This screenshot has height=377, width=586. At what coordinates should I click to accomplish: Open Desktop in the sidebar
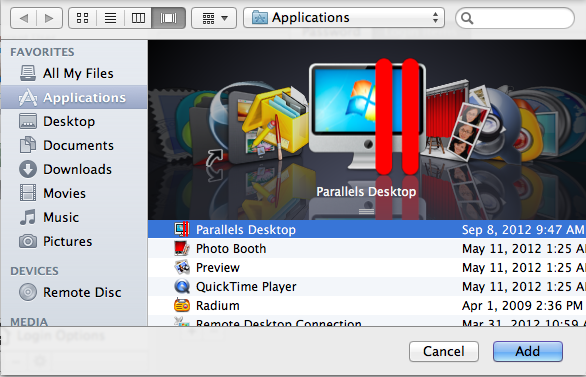[x=74, y=121]
